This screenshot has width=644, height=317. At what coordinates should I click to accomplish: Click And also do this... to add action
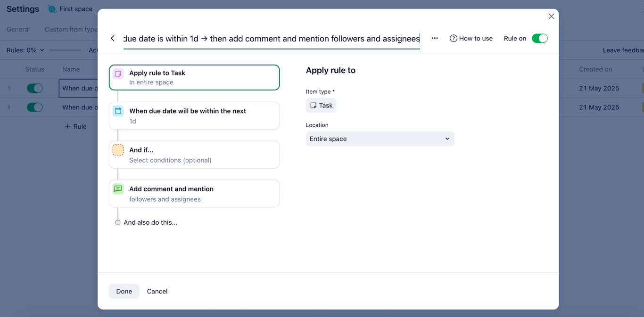[x=149, y=222]
